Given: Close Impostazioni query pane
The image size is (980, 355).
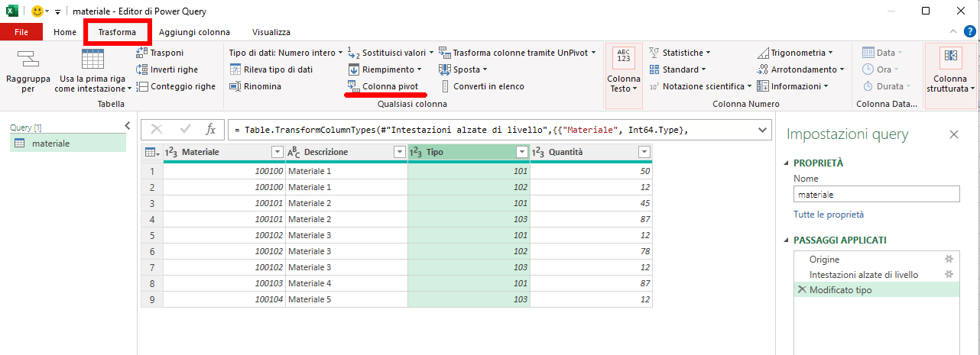Looking at the screenshot, I should [953, 134].
